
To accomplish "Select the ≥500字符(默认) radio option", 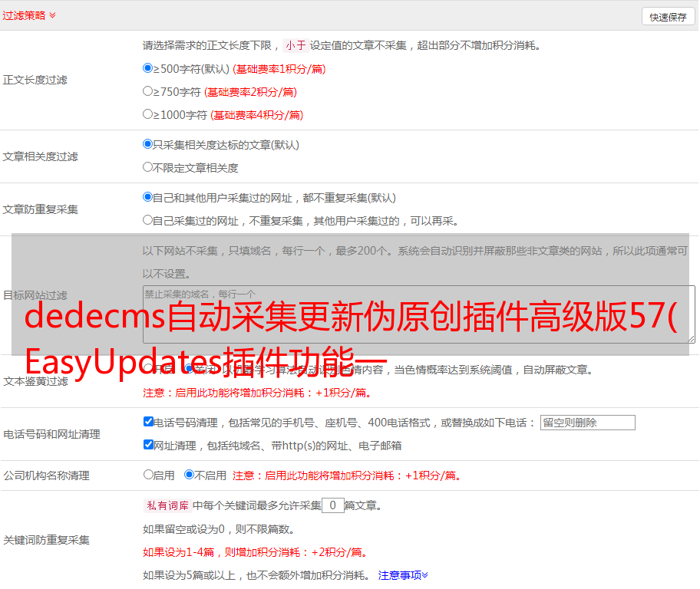I will [x=147, y=68].
